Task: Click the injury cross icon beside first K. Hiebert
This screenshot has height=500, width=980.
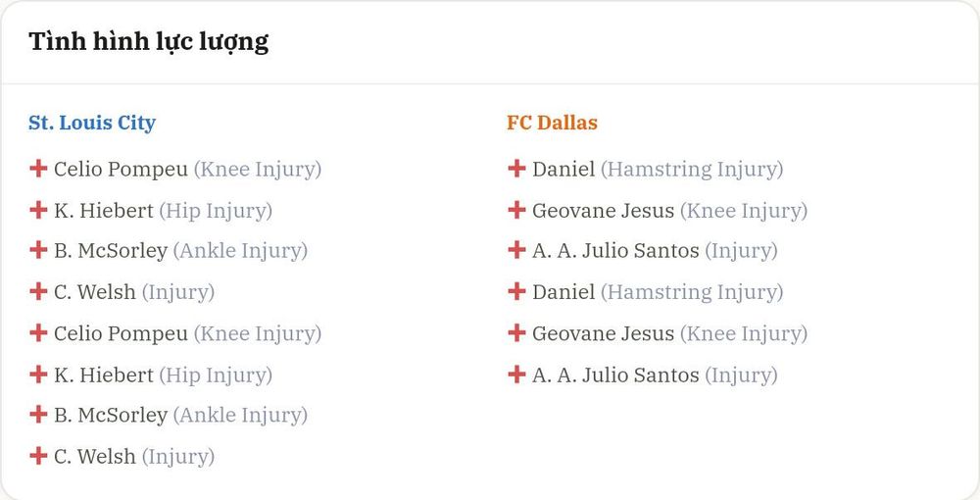Action: point(38,210)
